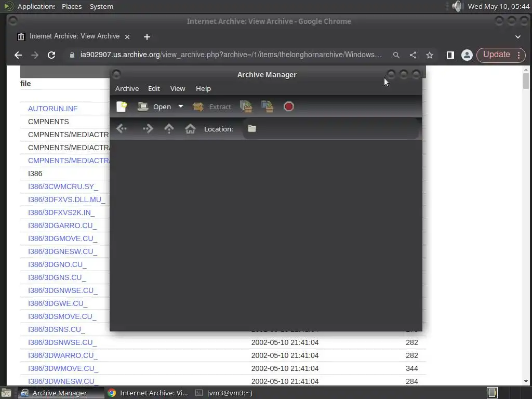The image size is (532, 399).
Task: Open I386/3DFXVS.DLL.MU_ link
Action: click(66, 199)
